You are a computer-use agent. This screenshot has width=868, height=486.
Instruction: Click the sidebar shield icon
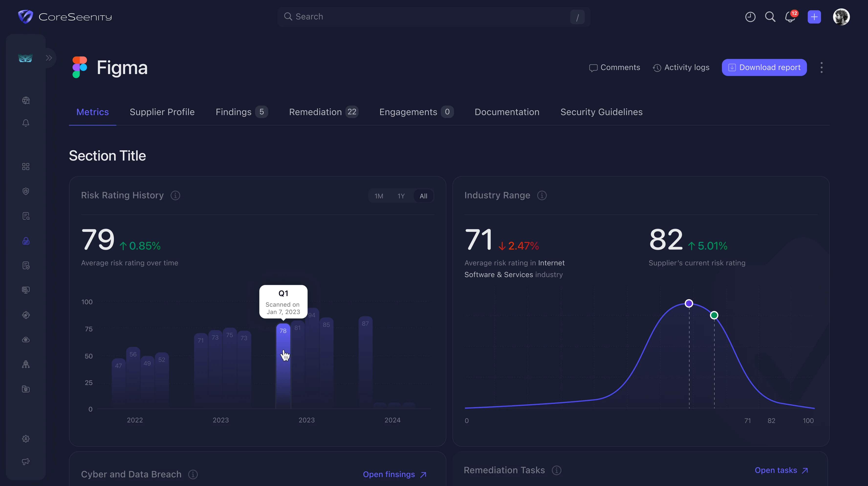tap(26, 191)
